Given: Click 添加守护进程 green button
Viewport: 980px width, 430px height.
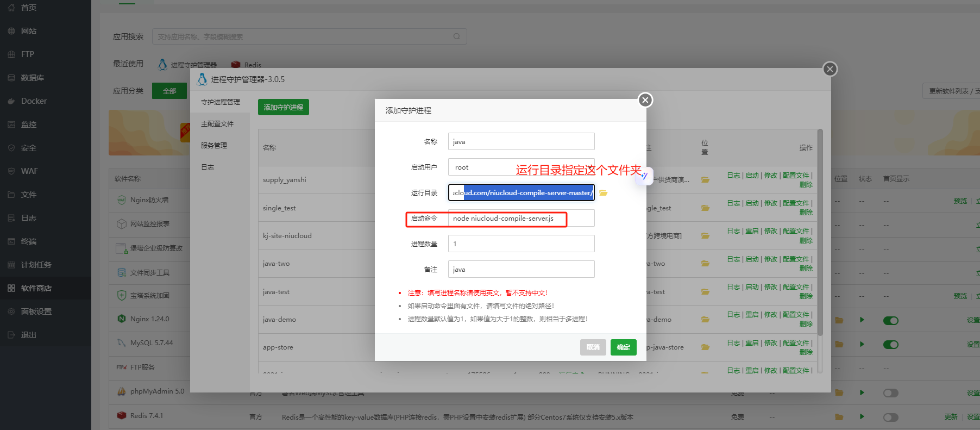Looking at the screenshot, I should [283, 108].
